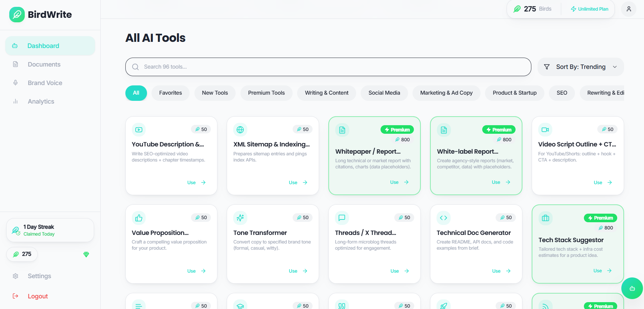Screen dimensions: 644x309
Task: Select the New Tools category tab
Action: pos(215,93)
